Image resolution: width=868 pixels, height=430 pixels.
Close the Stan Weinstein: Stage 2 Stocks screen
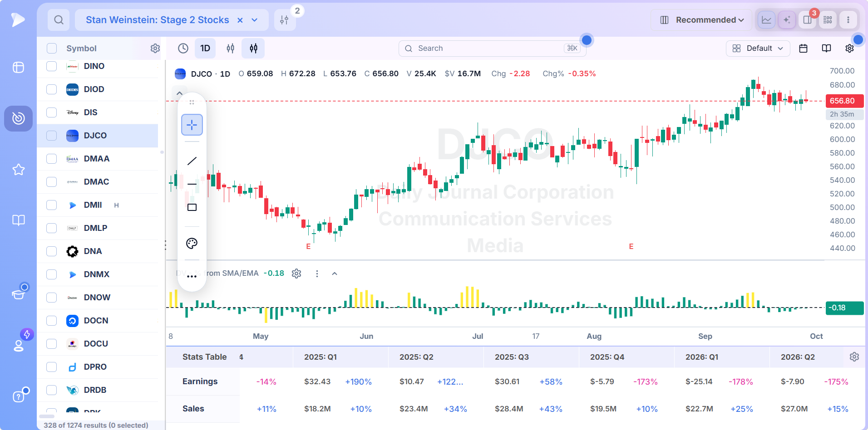(x=240, y=20)
